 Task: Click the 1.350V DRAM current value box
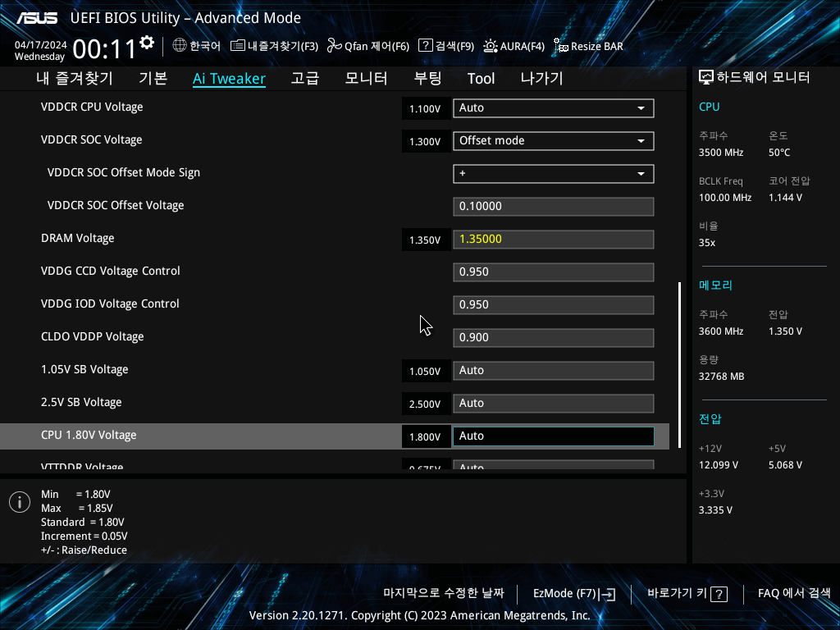(x=426, y=240)
